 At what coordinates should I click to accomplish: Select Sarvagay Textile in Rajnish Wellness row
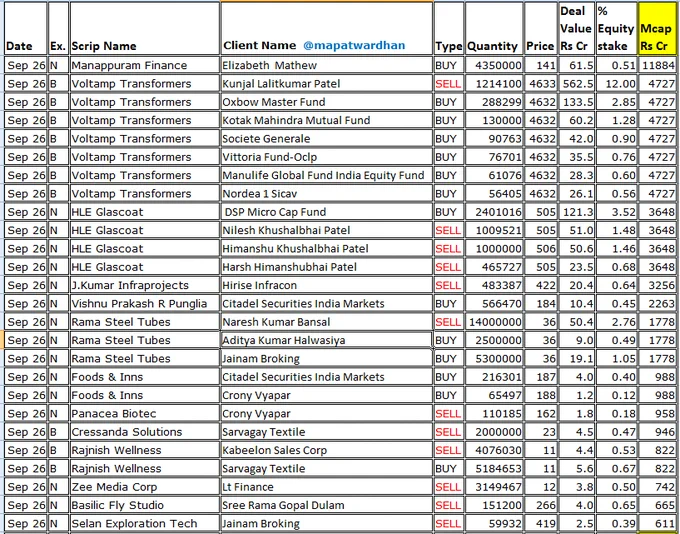coord(327,468)
